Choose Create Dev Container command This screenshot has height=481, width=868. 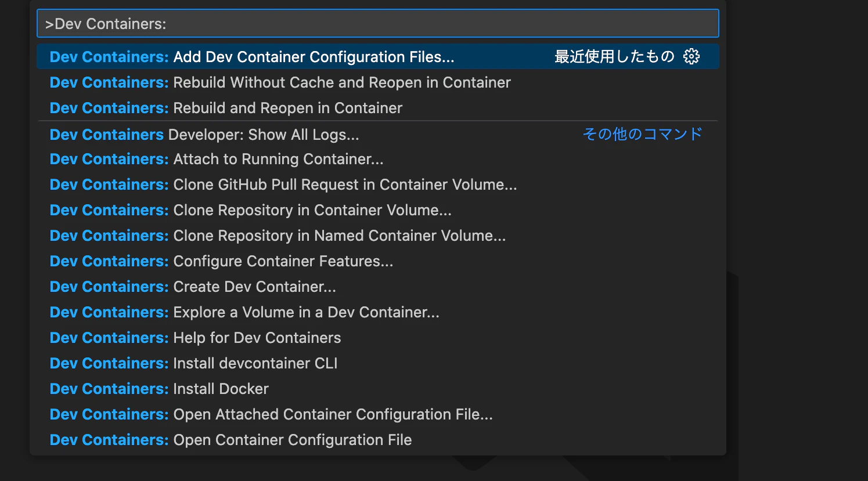[x=378, y=287]
